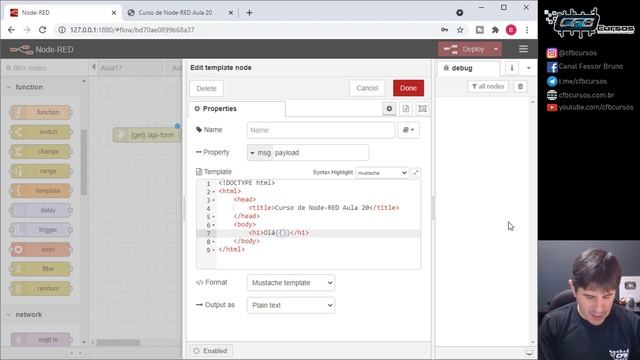Select the trigger palette node
This screenshot has width=640, height=360.
[41, 230]
